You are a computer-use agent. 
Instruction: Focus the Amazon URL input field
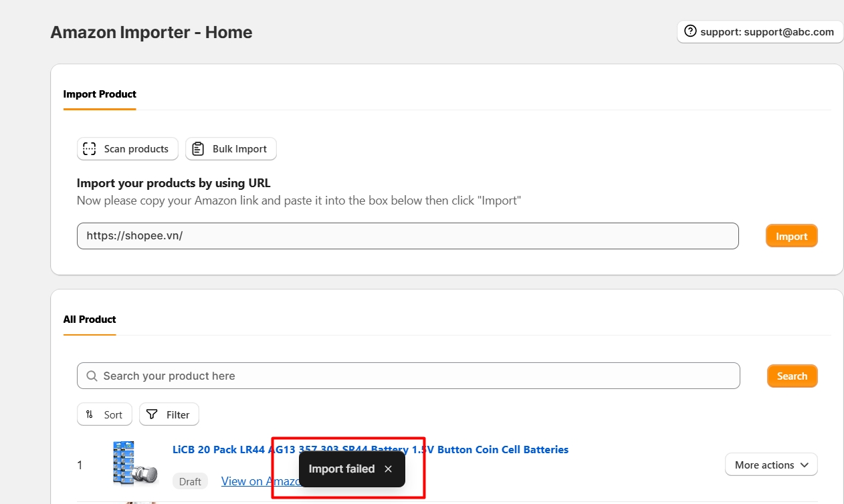407,236
